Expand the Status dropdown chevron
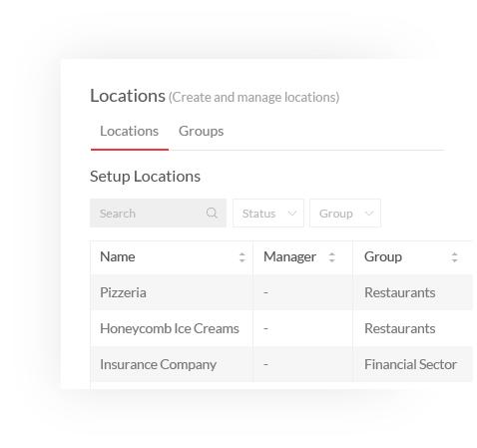477x448 pixels. [x=291, y=213]
